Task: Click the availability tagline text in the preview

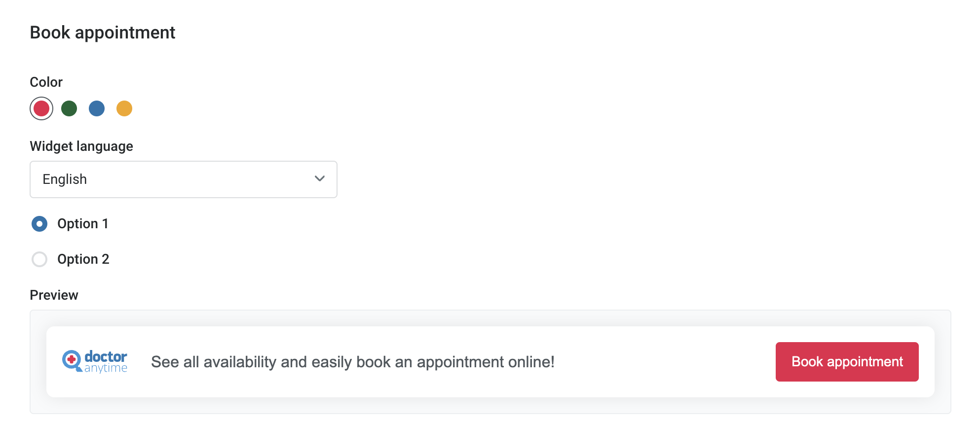Action: [x=353, y=362]
